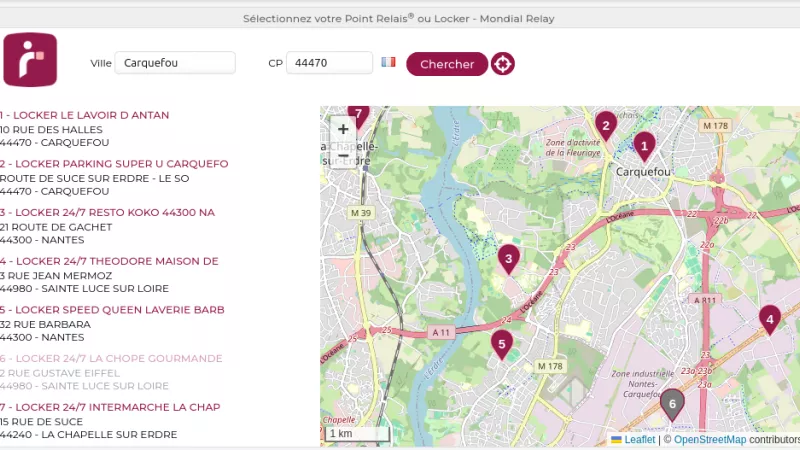The image size is (800, 450).
Task: Select map marker number 7
Action: (358, 116)
